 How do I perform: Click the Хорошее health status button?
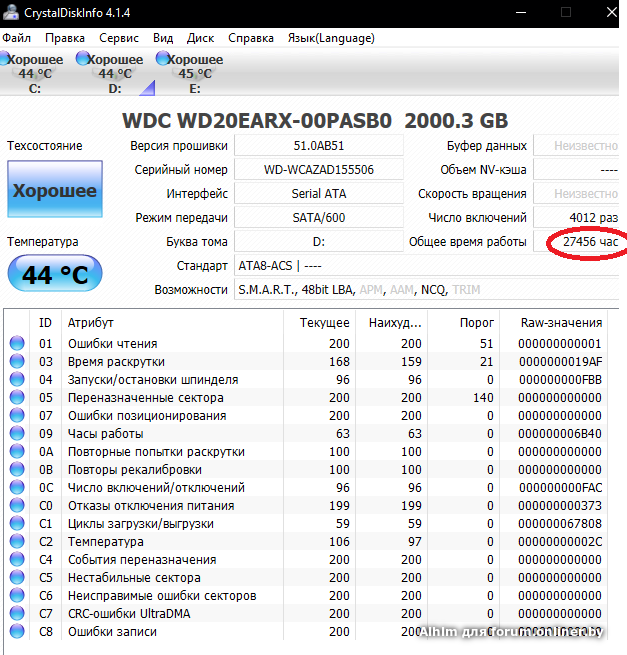[55, 190]
